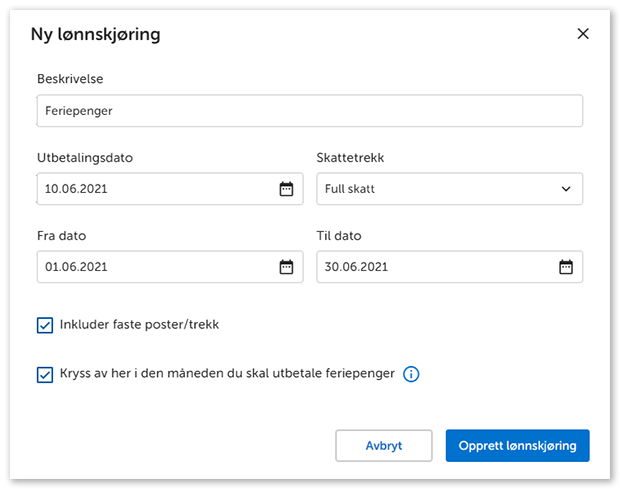The image size is (620, 489).
Task: Click the Skattetrekk field label
Action: pos(350,158)
